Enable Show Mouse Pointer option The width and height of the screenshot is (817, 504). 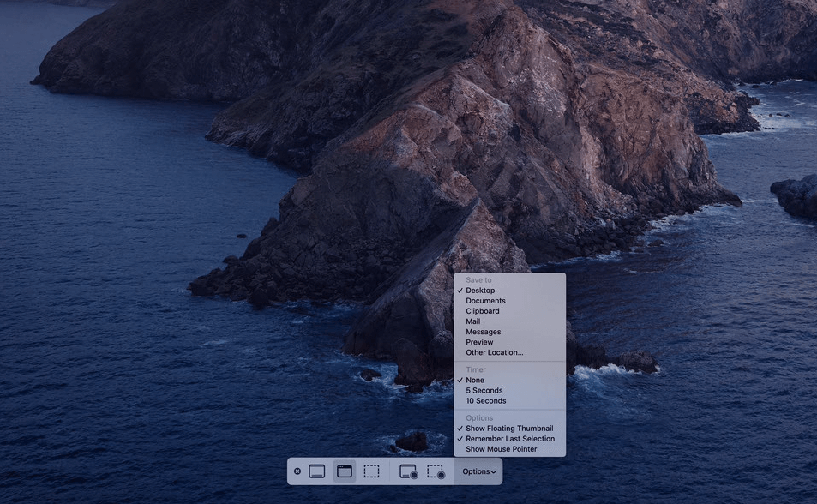502,449
